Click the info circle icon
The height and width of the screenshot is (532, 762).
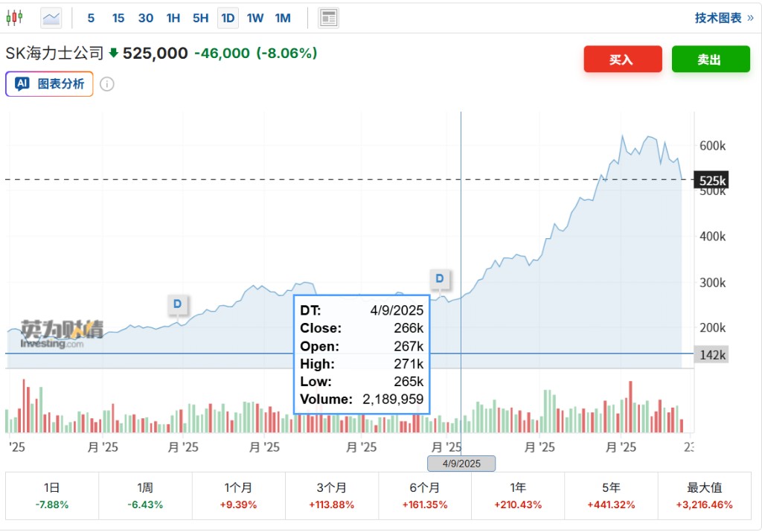coord(107,84)
